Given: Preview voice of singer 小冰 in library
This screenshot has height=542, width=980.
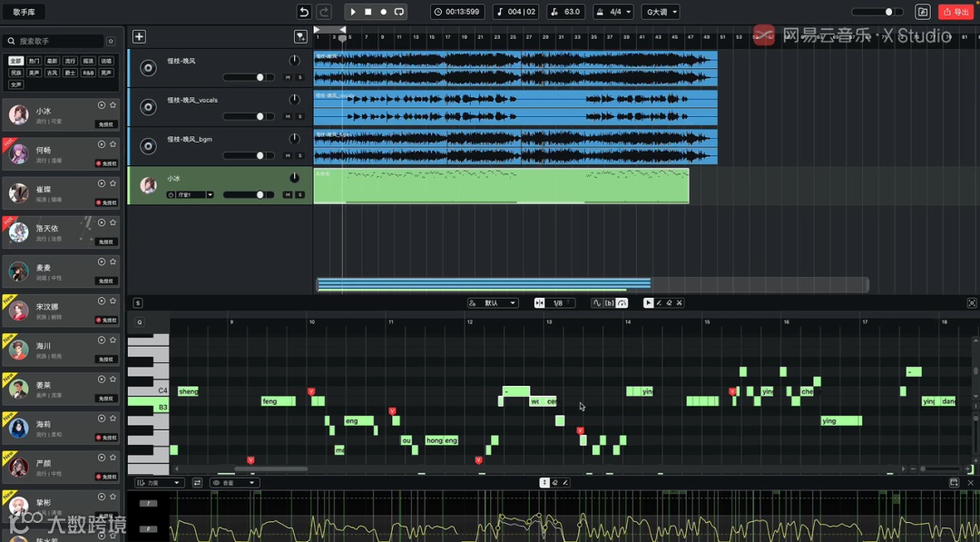Looking at the screenshot, I should pos(102,105).
